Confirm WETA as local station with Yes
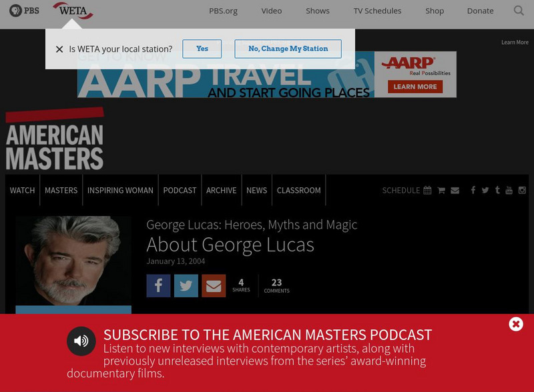534x392 pixels. [202, 49]
